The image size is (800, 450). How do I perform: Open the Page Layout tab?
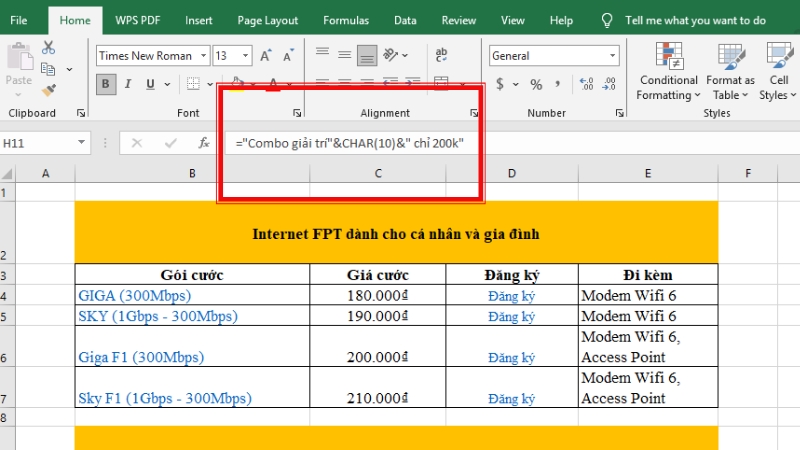click(267, 19)
